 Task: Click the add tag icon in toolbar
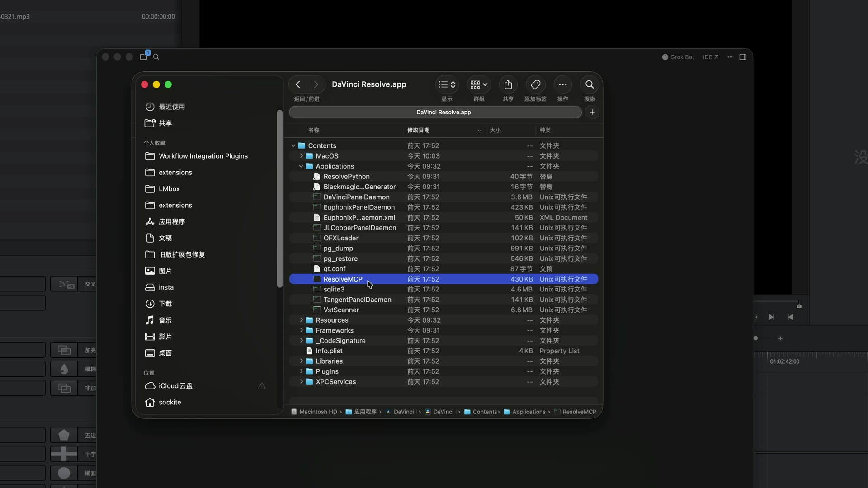point(535,84)
